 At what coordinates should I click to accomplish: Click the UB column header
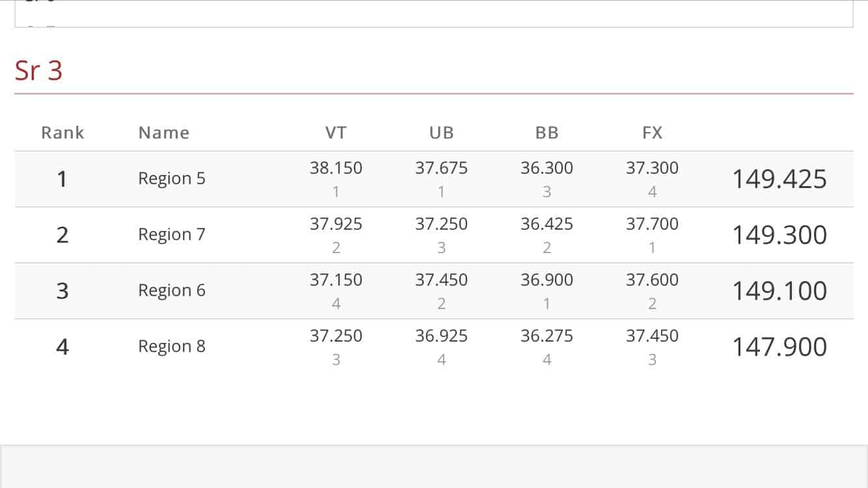click(441, 133)
